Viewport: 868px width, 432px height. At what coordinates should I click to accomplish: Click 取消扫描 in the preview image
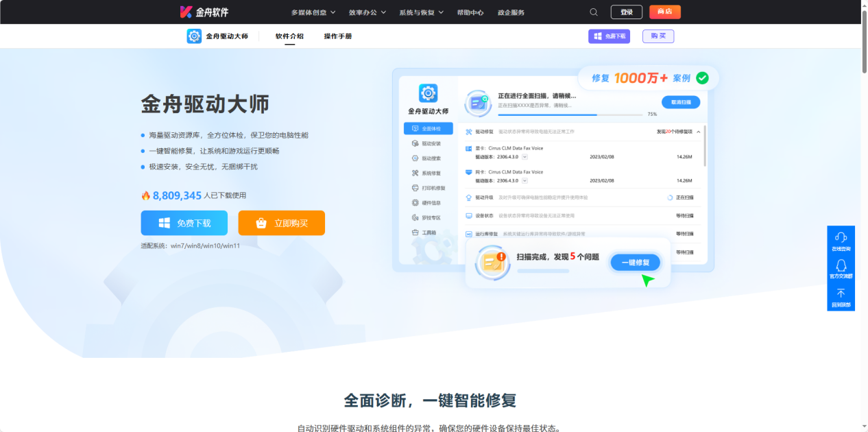click(681, 101)
